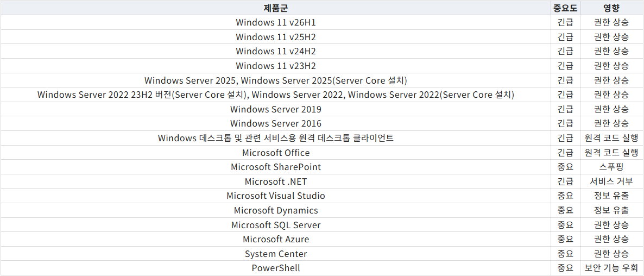This screenshot has height=276, width=644.
Task: Click the 영향 column header
Action: (611, 8)
